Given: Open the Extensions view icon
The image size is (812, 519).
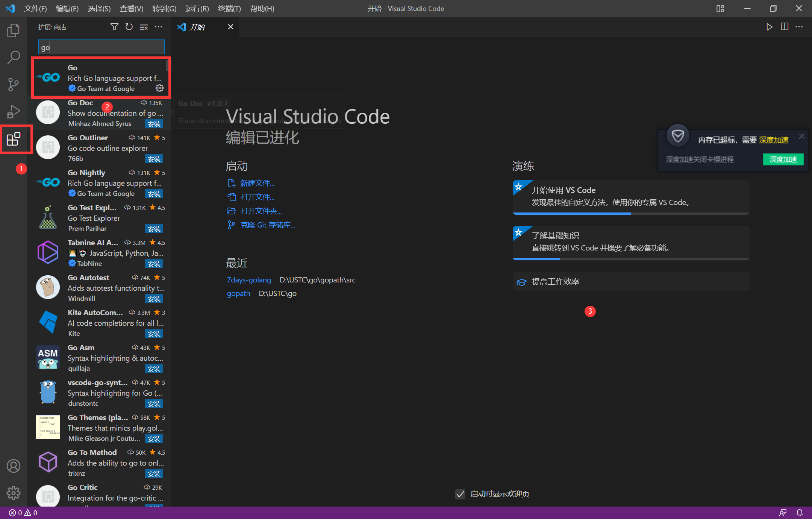Looking at the screenshot, I should (14, 139).
